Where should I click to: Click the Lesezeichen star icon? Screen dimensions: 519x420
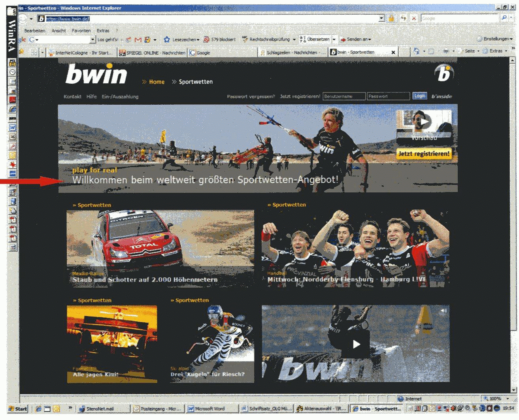[167, 40]
